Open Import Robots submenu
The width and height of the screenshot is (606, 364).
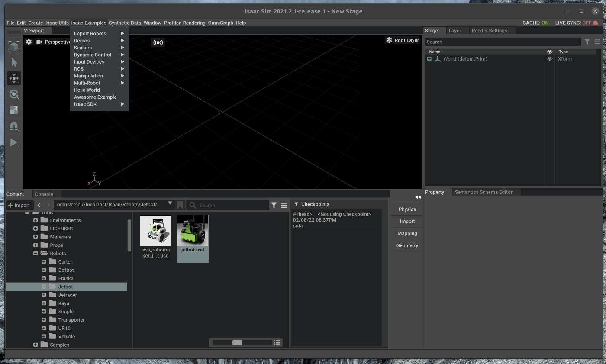pyautogui.click(x=99, y=33)
